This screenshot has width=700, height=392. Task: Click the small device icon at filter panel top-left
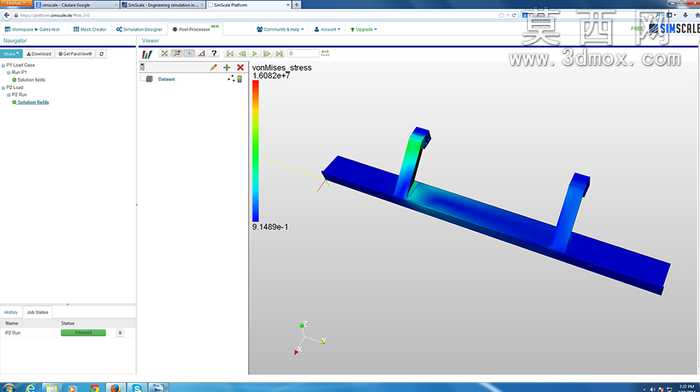pyautogui.click(x=142, y=67)
